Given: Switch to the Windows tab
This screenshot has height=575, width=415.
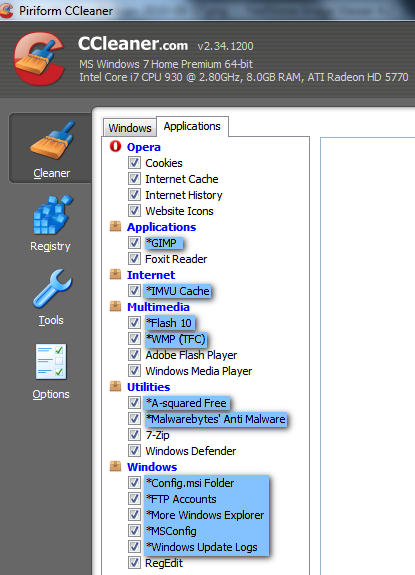Looking at the screenshot, I should point(130,128).
